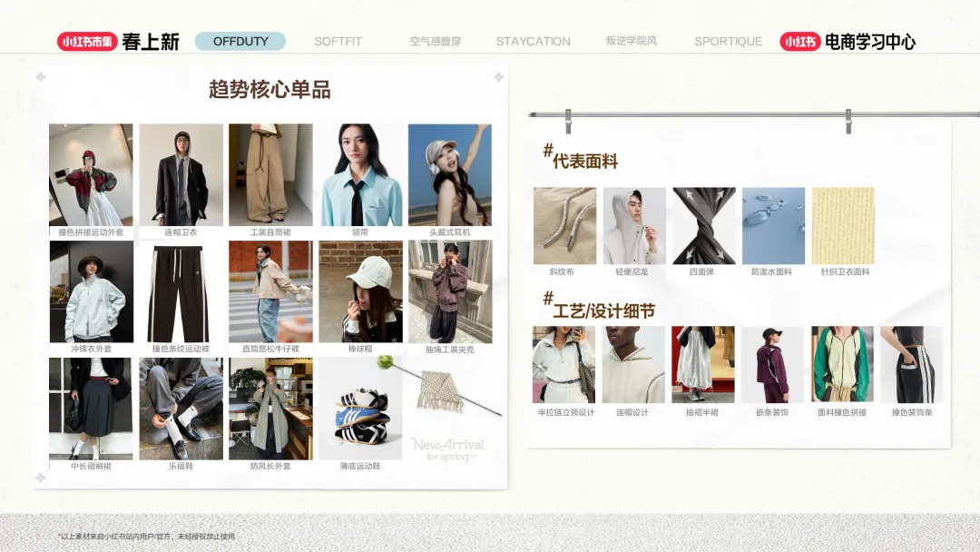
Task: Open the 斜纹布 fabric swatch
Action: click(565, 226)
